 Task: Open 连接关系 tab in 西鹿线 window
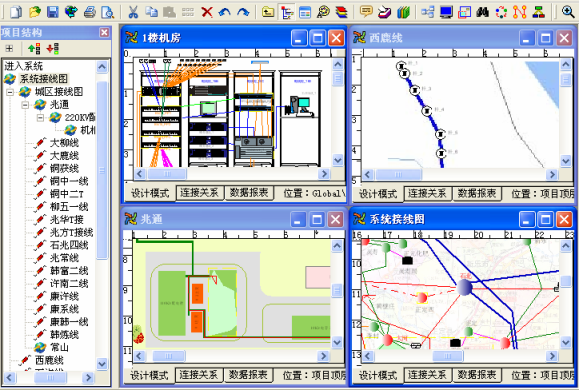427,193
